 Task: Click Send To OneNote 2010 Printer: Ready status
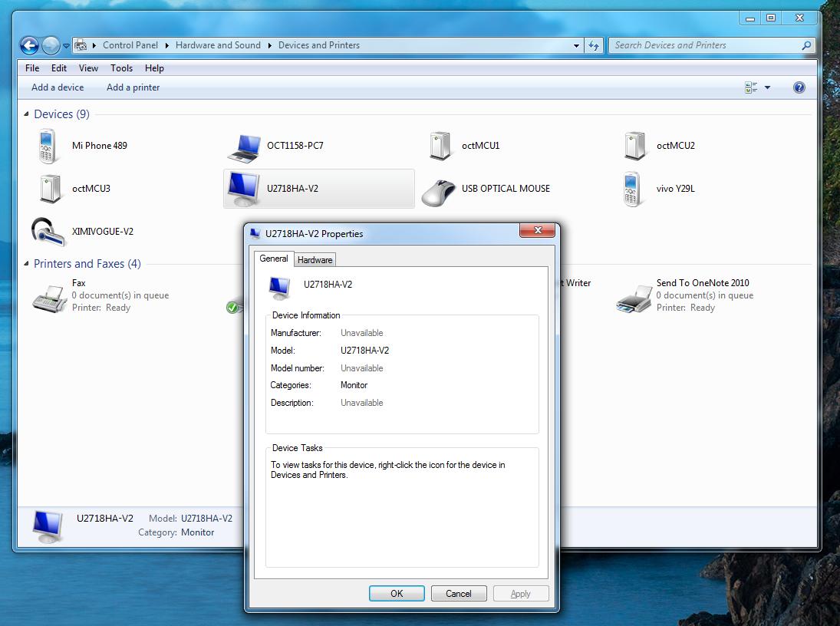coord(686,308)
